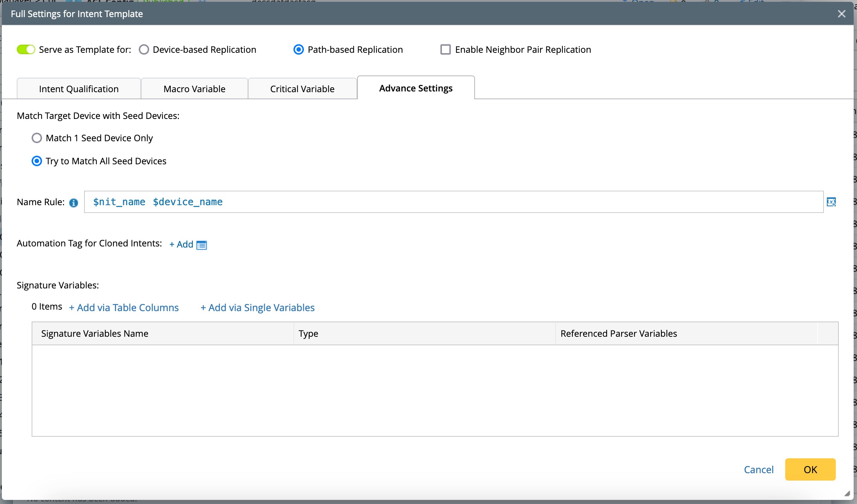The image size is (857, 504).
Task: Select Device-based Replication radio button
Action: click(144, 49)
